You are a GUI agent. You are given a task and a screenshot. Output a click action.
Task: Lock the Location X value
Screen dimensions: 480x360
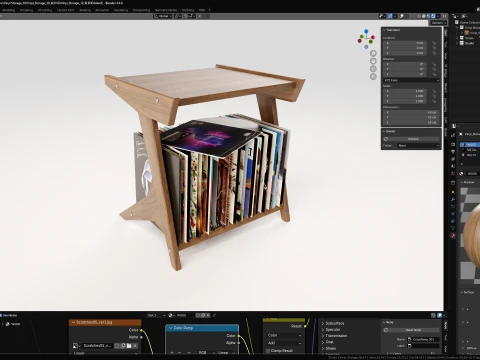point(434,43)
